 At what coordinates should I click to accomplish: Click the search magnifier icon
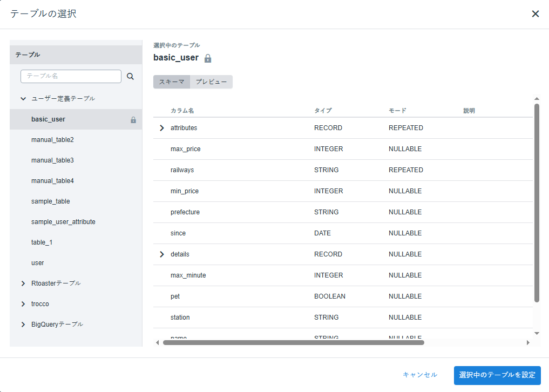click(130, 76)
